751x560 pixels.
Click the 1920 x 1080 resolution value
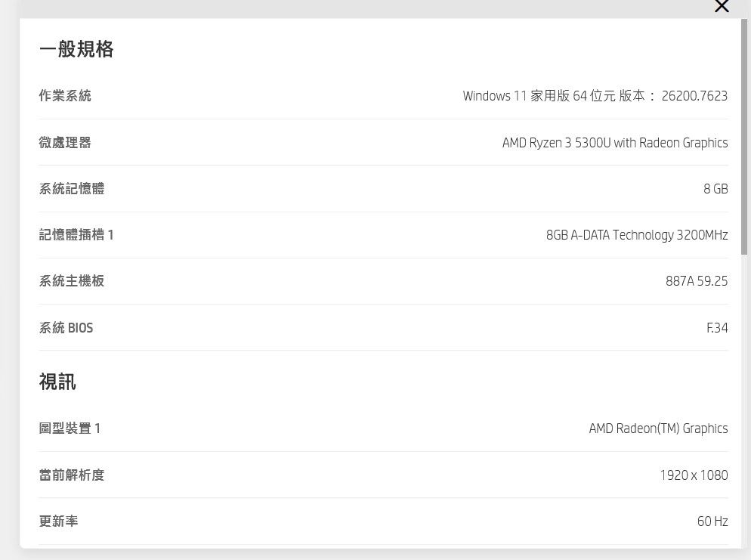(694, 475)
